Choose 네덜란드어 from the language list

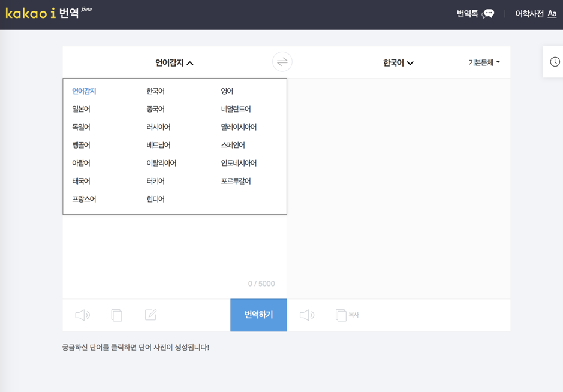click(236, 109)
